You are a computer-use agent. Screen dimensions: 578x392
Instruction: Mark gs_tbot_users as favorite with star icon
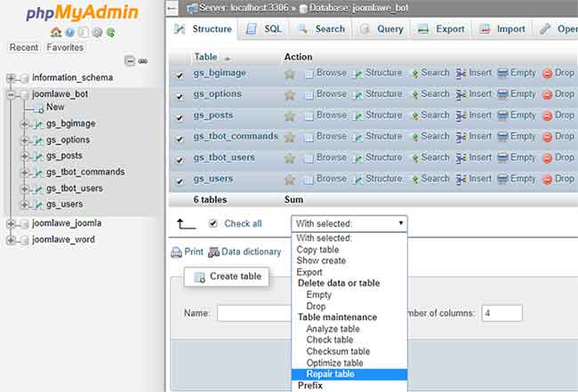coord(290,159)
